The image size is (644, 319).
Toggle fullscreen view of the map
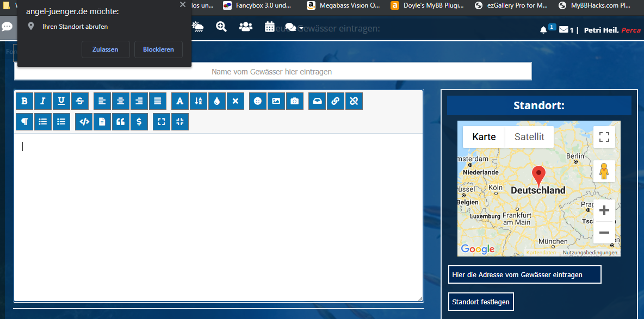(604, 137)
